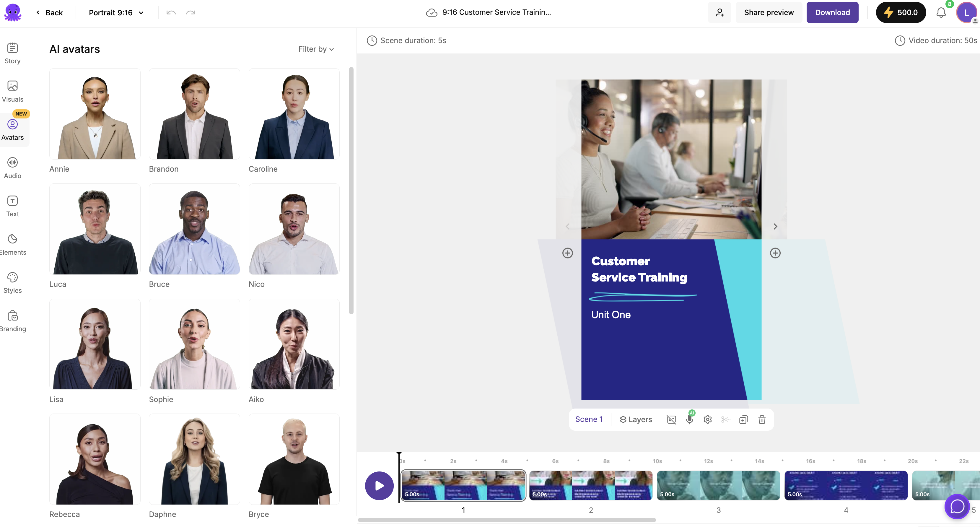Open the Portrait 9:16 aspect dropdown

pyautogui.click(x=116, y=13)
